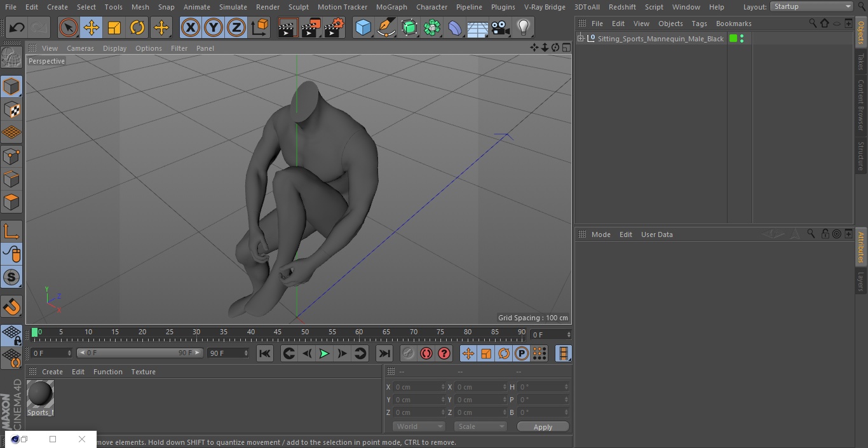Open Material Manager Texture menu

tap(143, 372)
